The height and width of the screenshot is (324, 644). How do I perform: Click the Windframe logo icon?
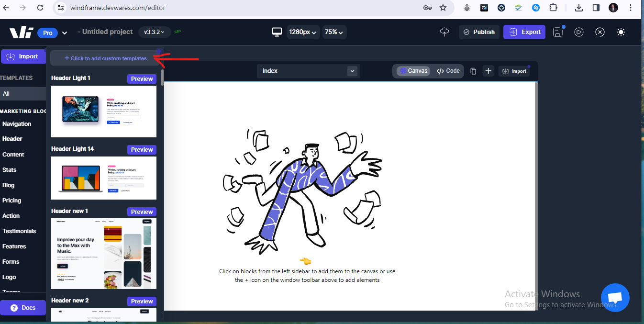coord(21,32)
